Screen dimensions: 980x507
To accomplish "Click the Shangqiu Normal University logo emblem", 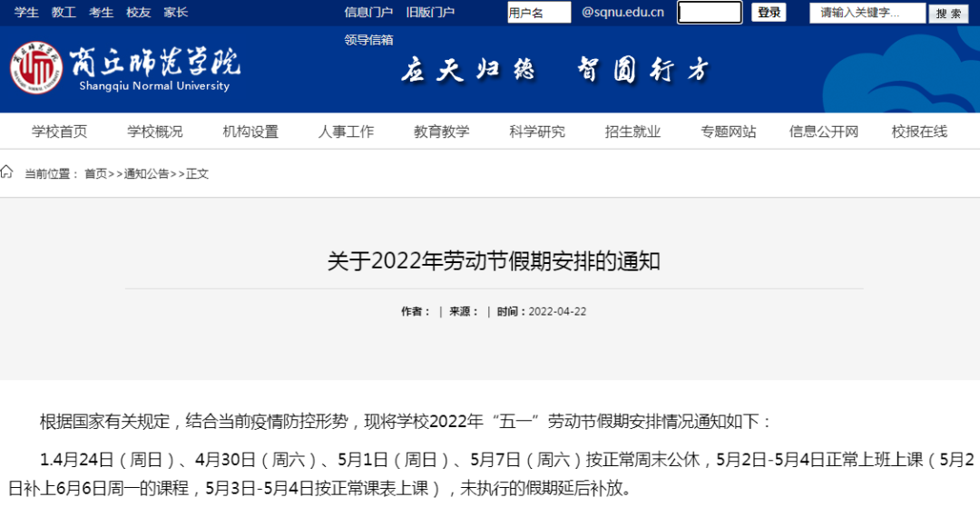I will point(37,68).
